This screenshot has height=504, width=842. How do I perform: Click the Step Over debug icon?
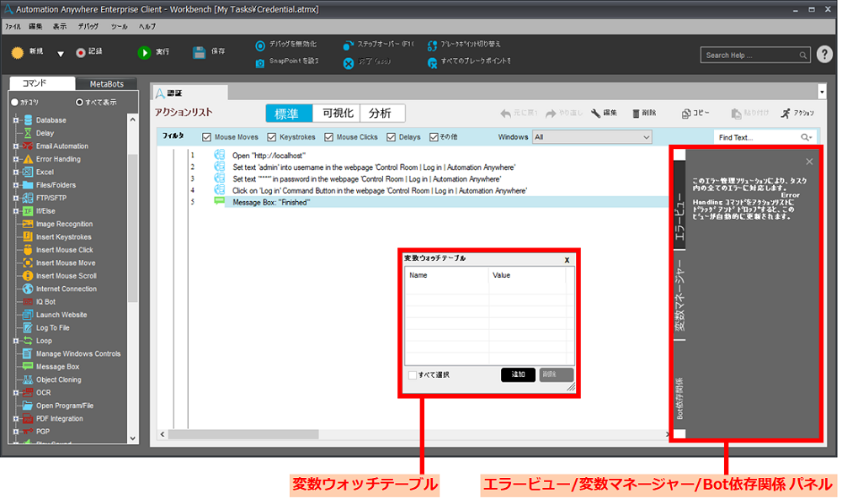[x=349, y=45]
